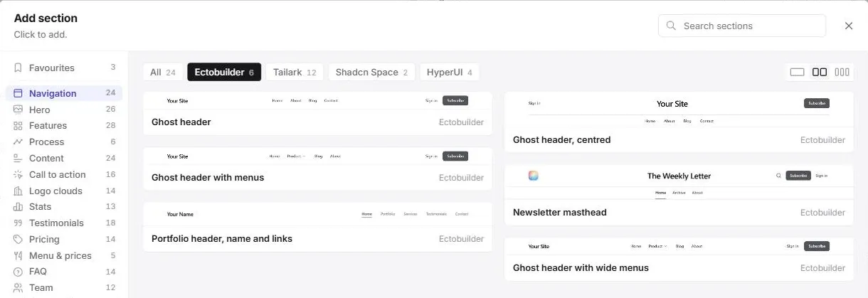Open the Call to action category

pyautogui.click(x=65, y=174)
